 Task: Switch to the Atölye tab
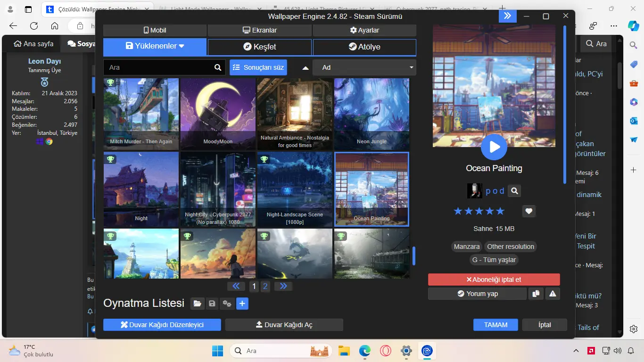pos(364,47)
